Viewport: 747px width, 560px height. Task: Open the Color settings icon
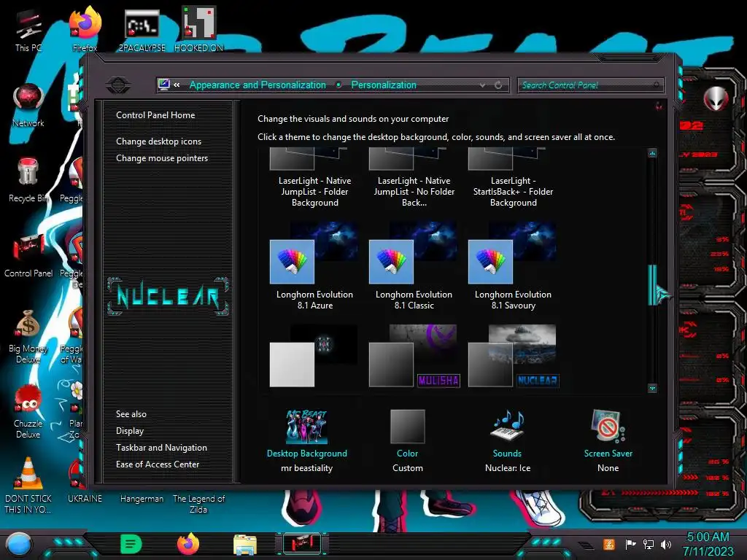pyautogui.click(x=407, y=427)
